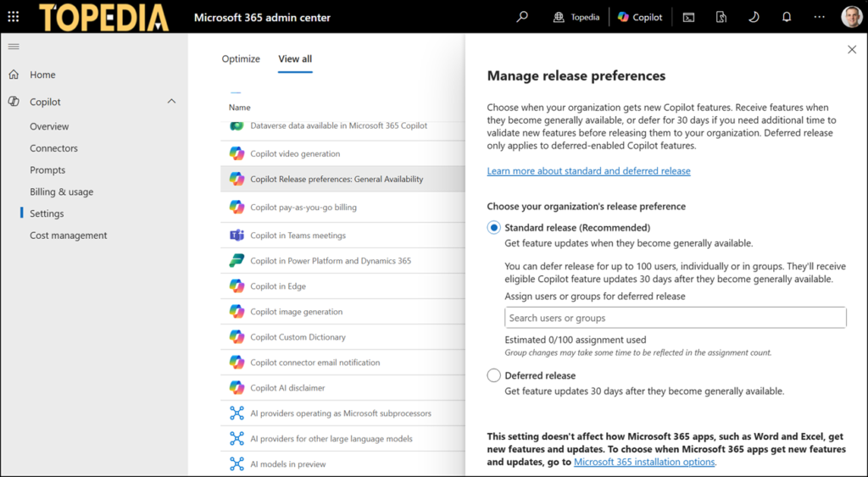This screenshot has height=477, width=868.
Task: Open Cost management page
Action: [x=69, y=236]
